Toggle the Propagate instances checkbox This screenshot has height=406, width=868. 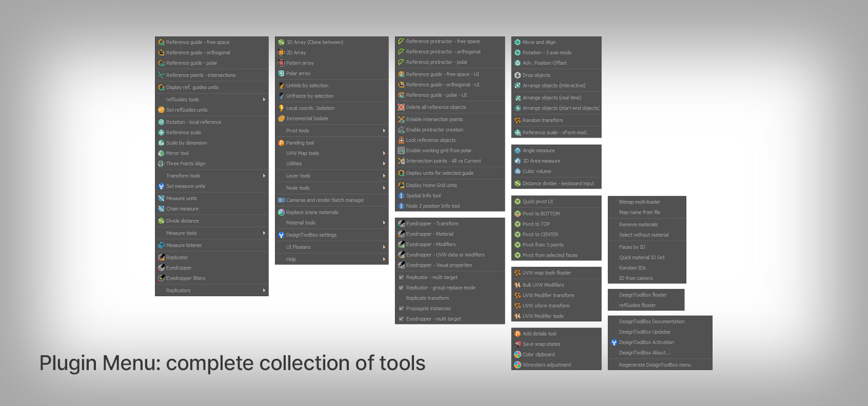click(401, 308)
